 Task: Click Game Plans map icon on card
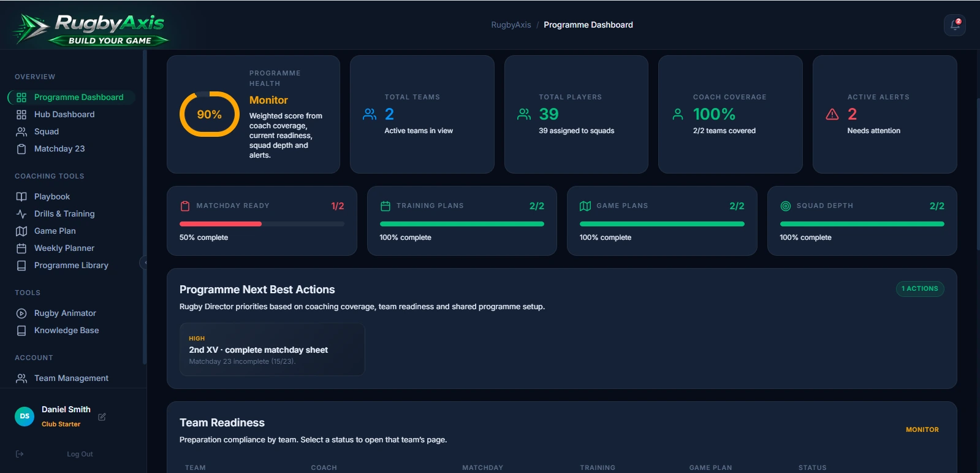point(585,206)
